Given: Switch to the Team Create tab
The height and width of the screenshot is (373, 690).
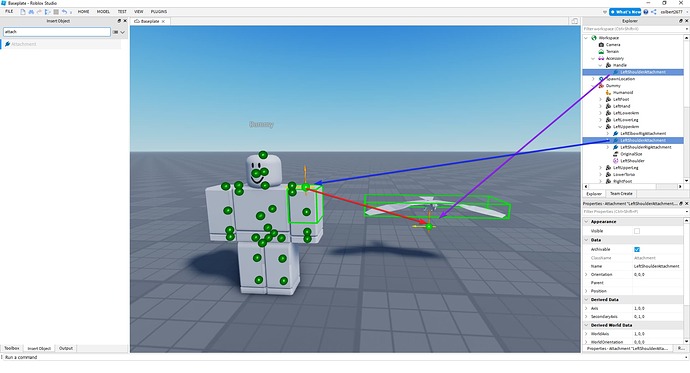Looking at the screenshot, I should (x=621, y=194).
